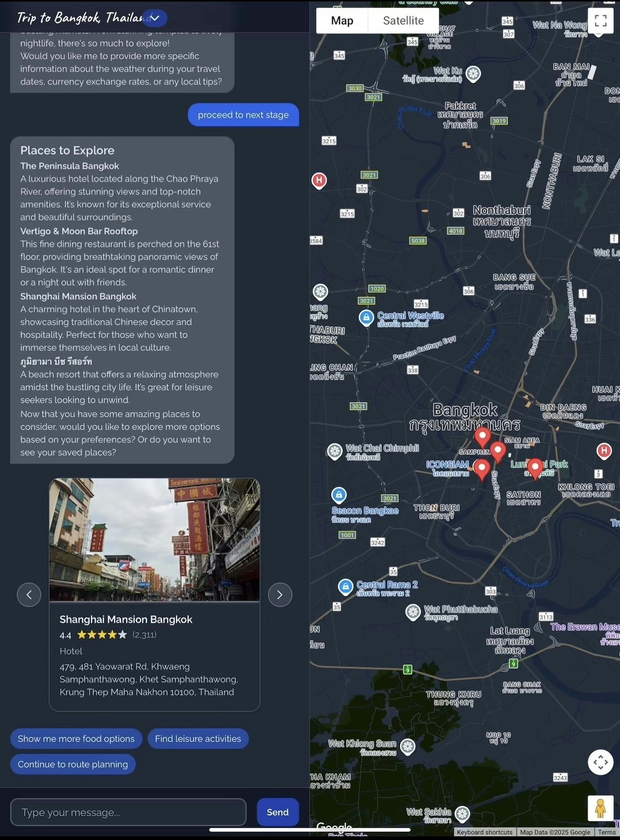Click the Wat Ku temple marker
Viewport: 620px width, 840px height.
[473, 74]
